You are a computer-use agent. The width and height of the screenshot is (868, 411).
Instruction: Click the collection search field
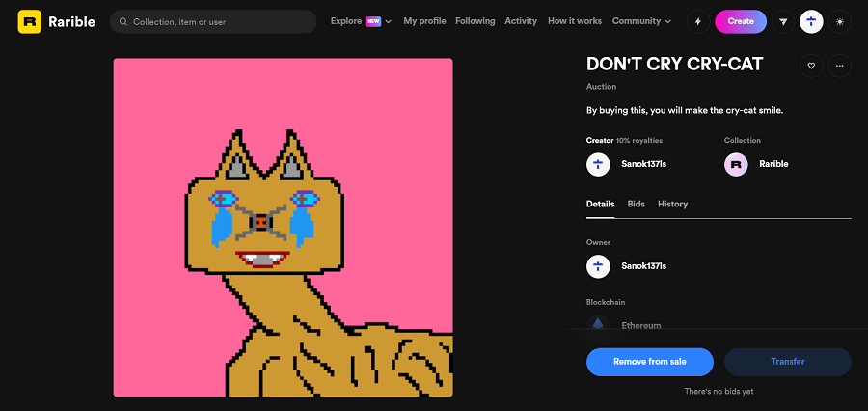coord(213,21)
